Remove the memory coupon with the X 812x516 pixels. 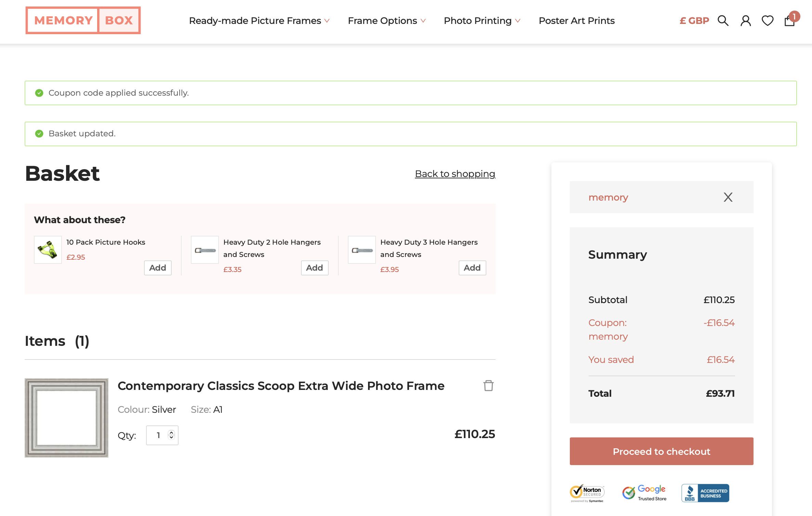pos(728,197)
